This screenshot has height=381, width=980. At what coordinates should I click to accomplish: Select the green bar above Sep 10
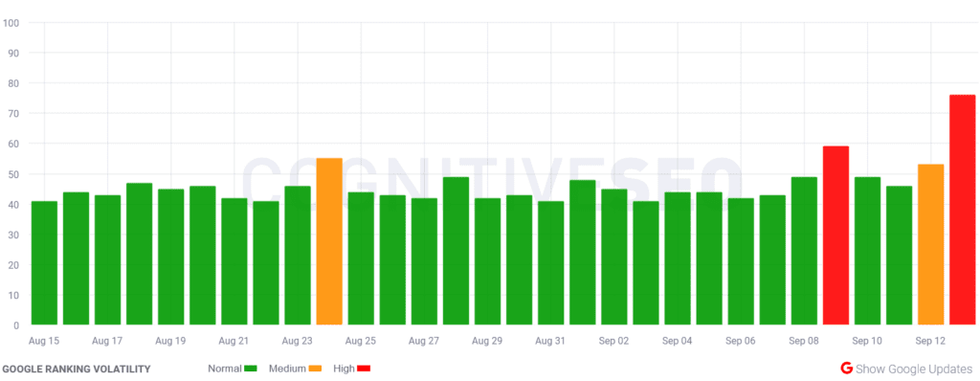867,251
